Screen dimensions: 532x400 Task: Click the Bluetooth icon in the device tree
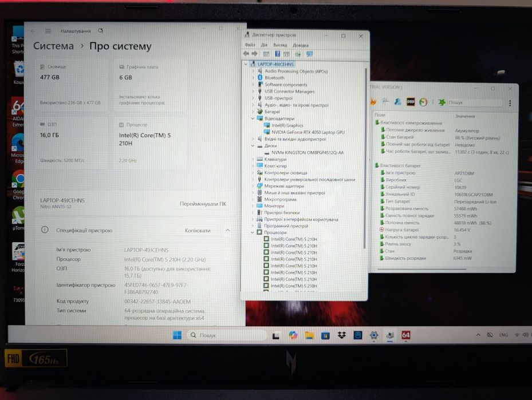pyautogui.click(x=260, y=78)
